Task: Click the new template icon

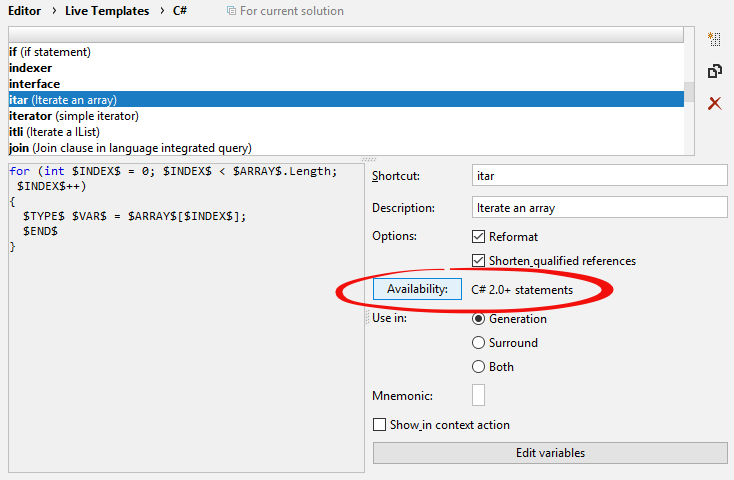Action: [714, 39]
